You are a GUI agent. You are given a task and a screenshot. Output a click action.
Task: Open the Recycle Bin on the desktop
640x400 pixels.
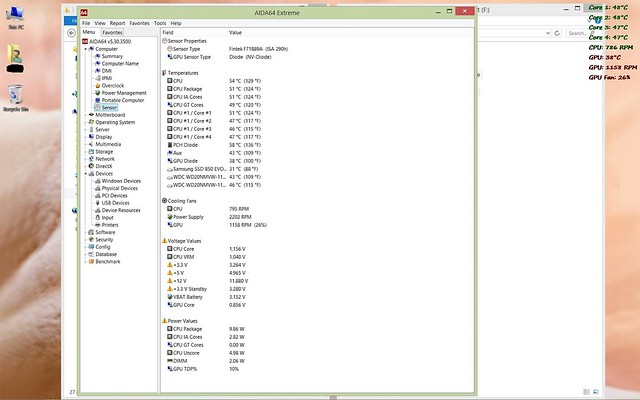coord(16,99)
